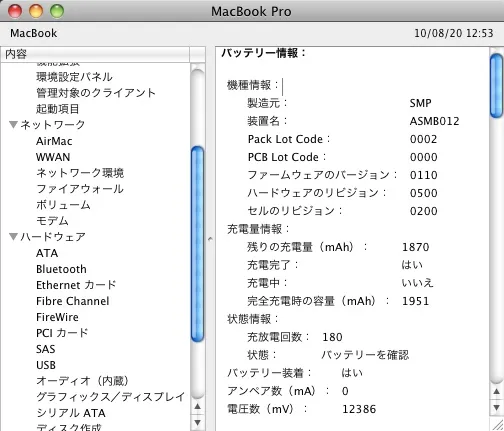
Task: Click detail pane scroll down arrow
Action: (x=497, y=407)
